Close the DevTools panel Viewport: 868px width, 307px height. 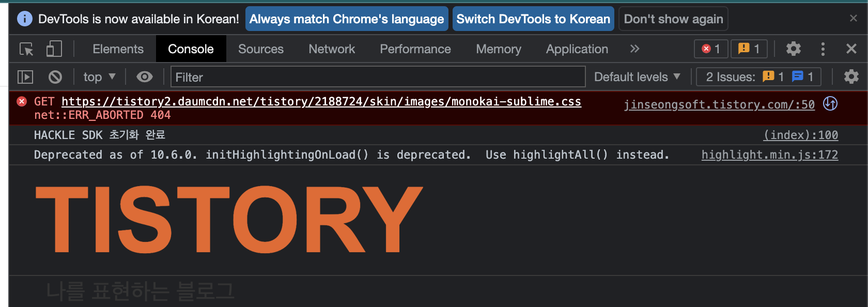coord(851,49)
